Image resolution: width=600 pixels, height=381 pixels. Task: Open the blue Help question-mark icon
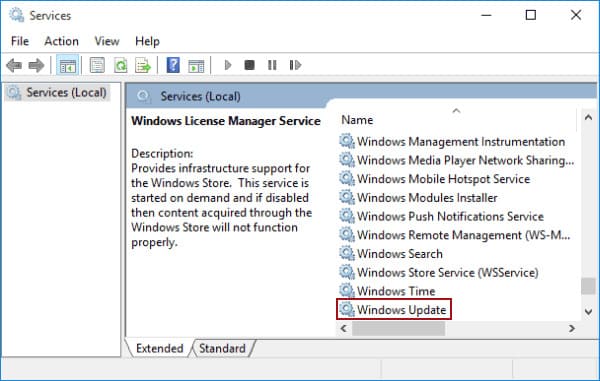point(173,65)
